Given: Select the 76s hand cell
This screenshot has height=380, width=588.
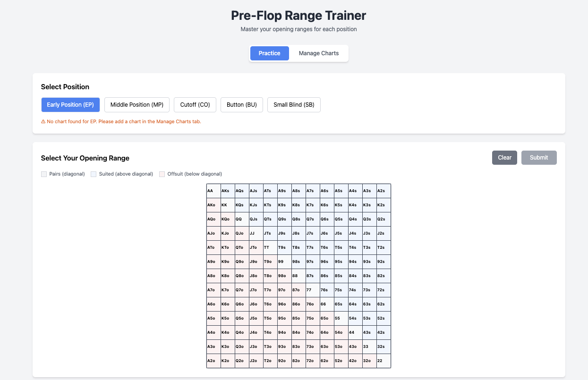Looking at the screenshot, I should pos(327,290).
